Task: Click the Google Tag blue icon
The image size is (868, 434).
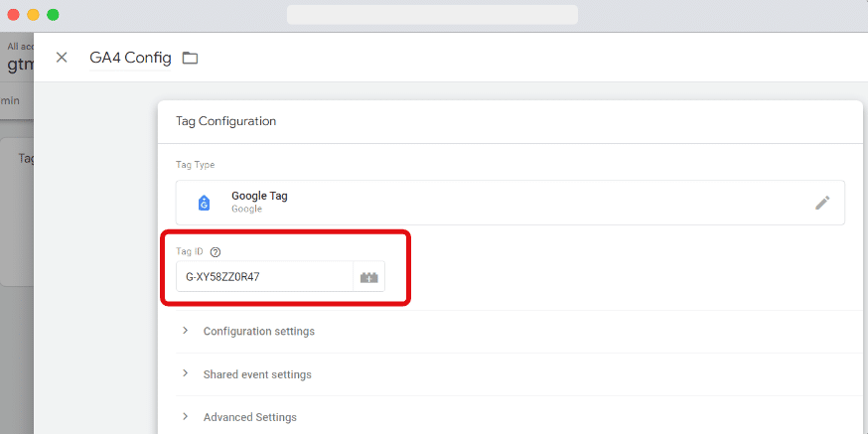Action: tap(204, 204)
